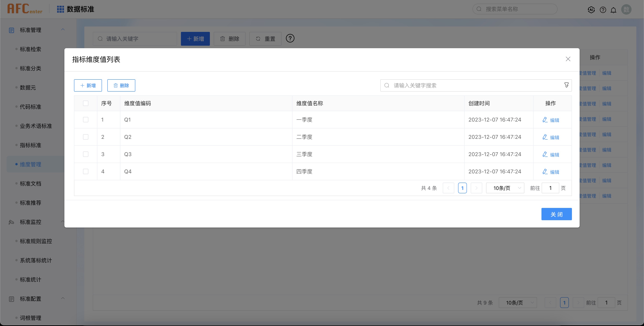Viewport: 644px width, 326px height.
Task: Toggle the select-all checkbox in table header
Action: point(85,103)
